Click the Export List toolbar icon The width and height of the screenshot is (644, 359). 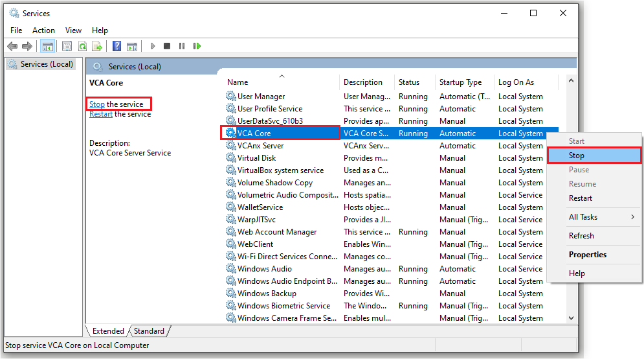click(97, 46)
